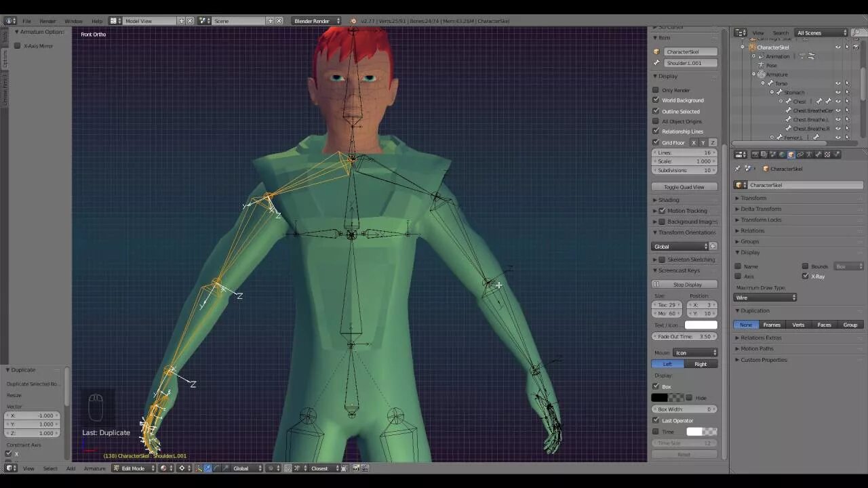
Task: Click the OpenGL render camera icon
Action: [x=355, y=468]
